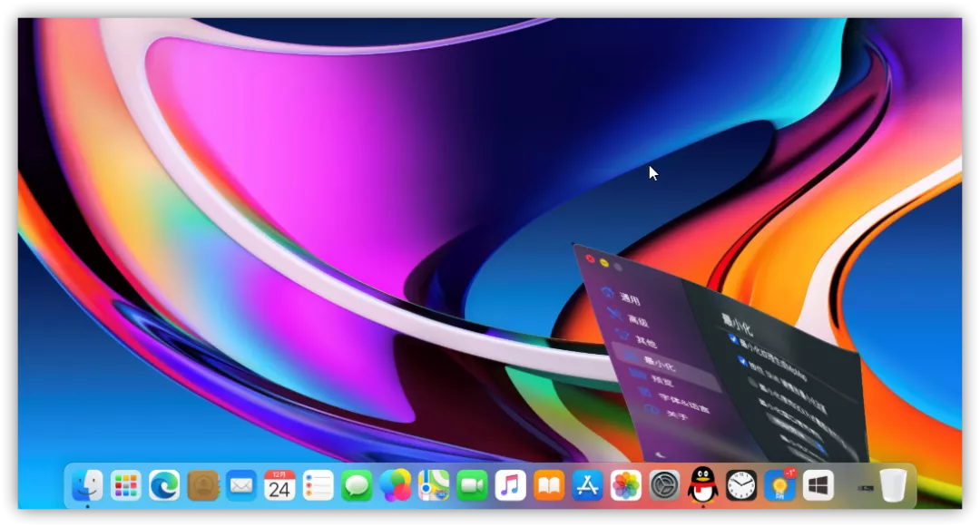Open the orange Books icon
The image size is (980, 527).
tap(549, 485)
